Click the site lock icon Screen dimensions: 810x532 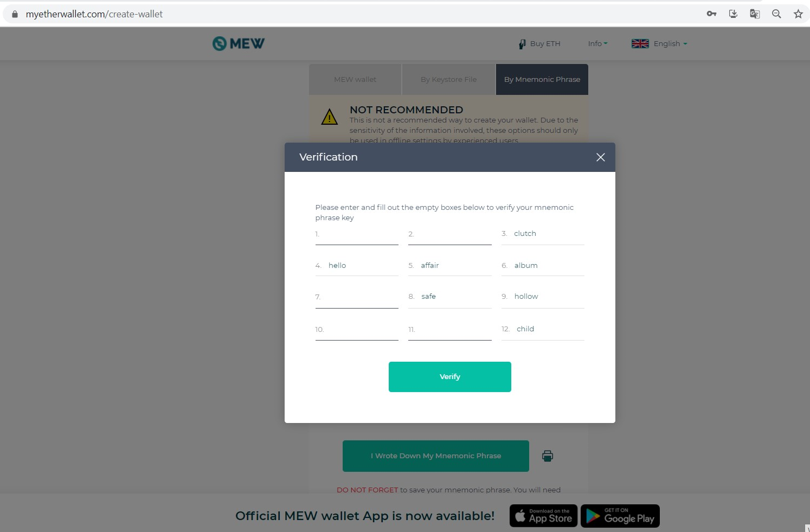pos(15,14)
